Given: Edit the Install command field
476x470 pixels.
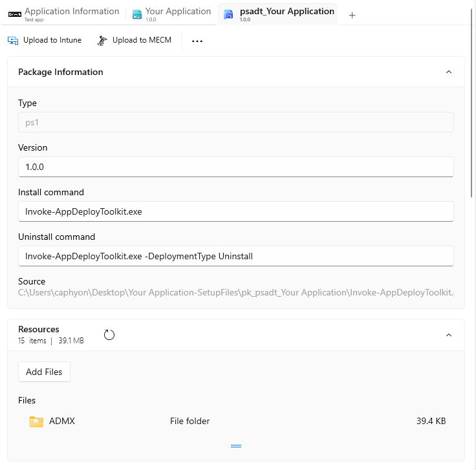Looking at the screenshot, I should tap(235, 211).
